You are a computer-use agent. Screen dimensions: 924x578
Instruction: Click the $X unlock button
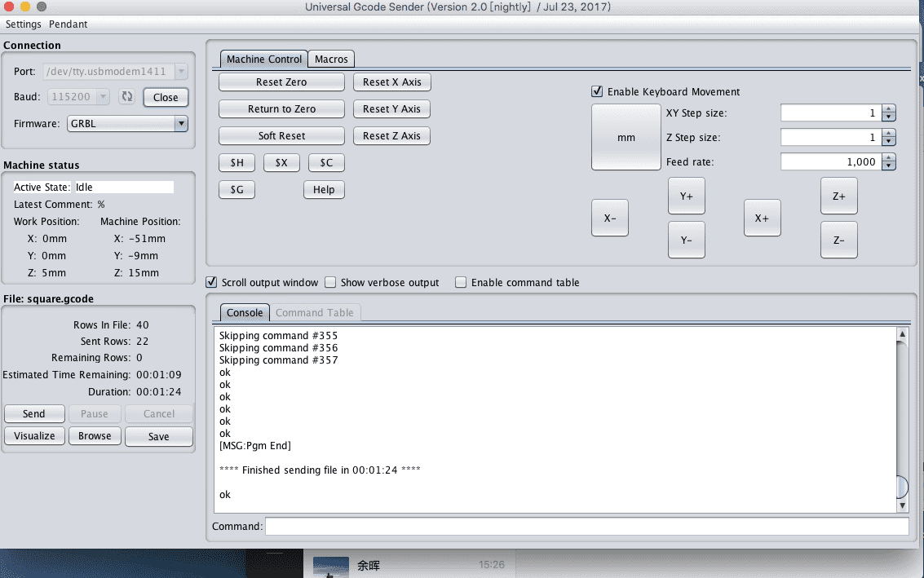281,162
